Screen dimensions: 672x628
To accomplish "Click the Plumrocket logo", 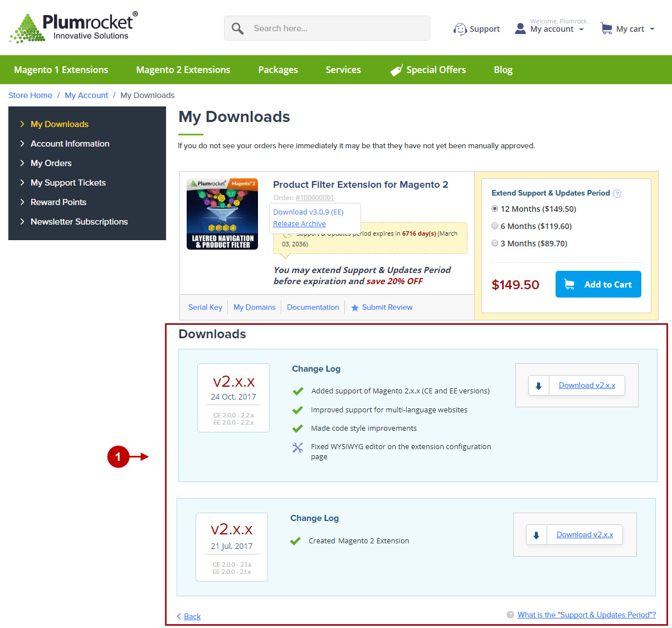I will click(74, 27).
